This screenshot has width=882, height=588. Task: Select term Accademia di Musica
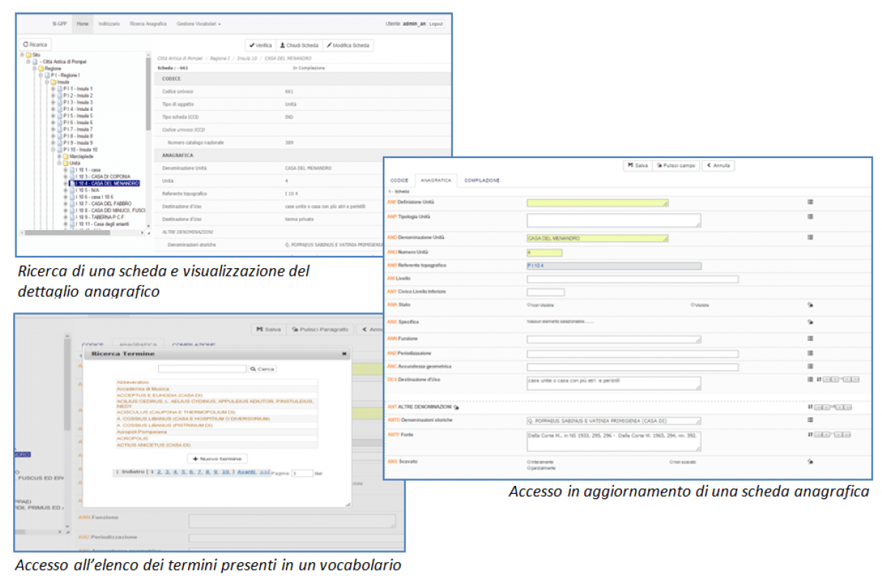(x=143, y=389)
